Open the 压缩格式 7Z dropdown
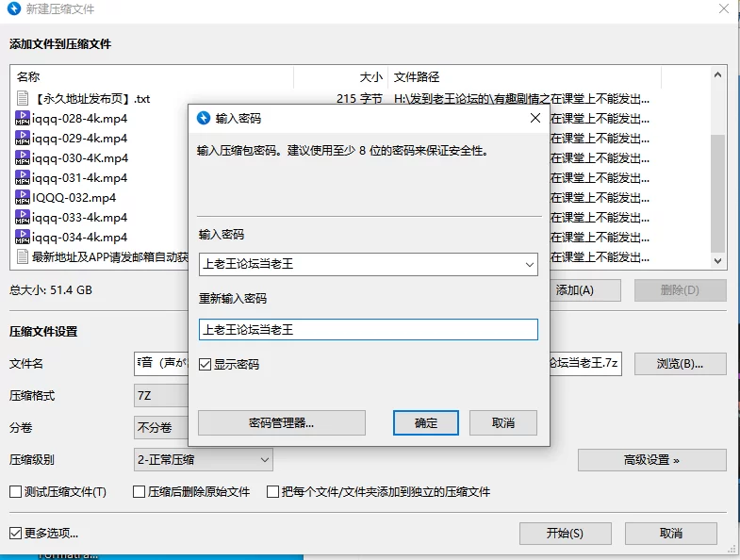Screen dimensions: 740x560 161,396
